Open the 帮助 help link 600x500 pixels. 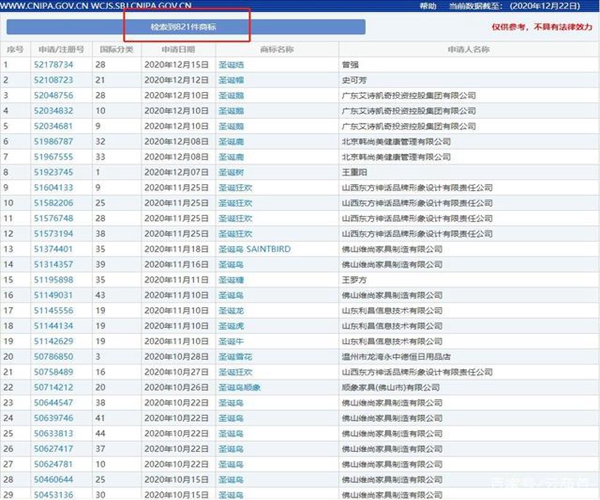click(x=428, y=6)
